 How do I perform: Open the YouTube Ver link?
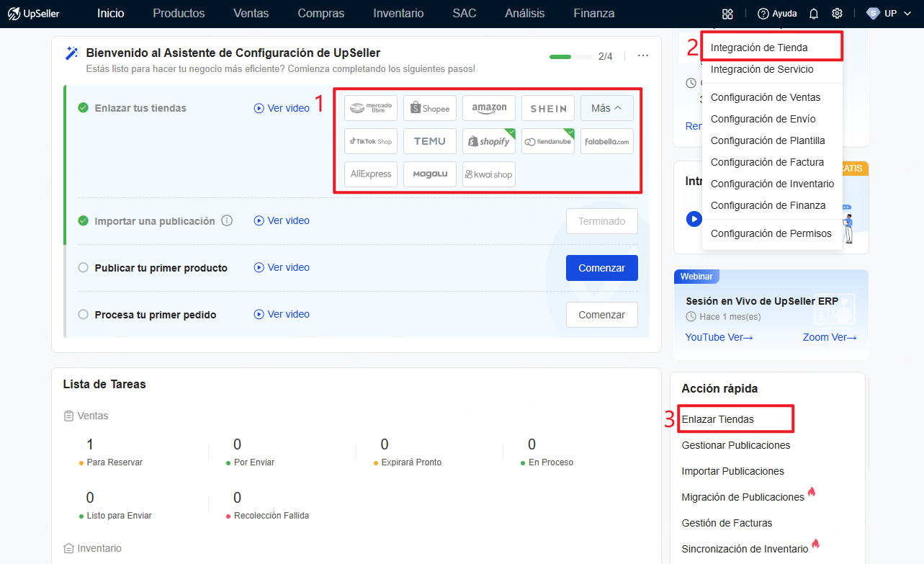click(x=719, y=337)
